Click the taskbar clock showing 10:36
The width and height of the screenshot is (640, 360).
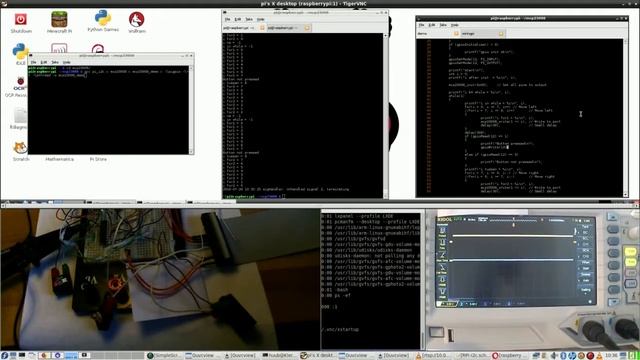pyautogui.click(x=611, y=356)
